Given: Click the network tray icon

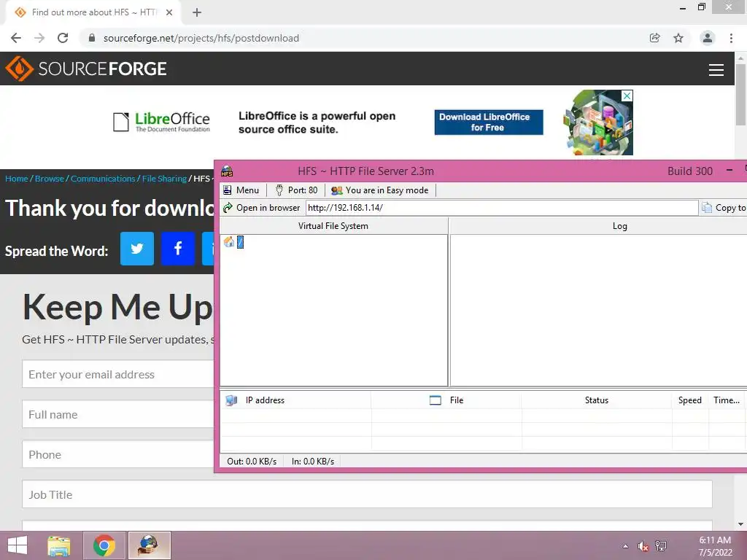Looking at the screenshot, I should click(661, 546).
